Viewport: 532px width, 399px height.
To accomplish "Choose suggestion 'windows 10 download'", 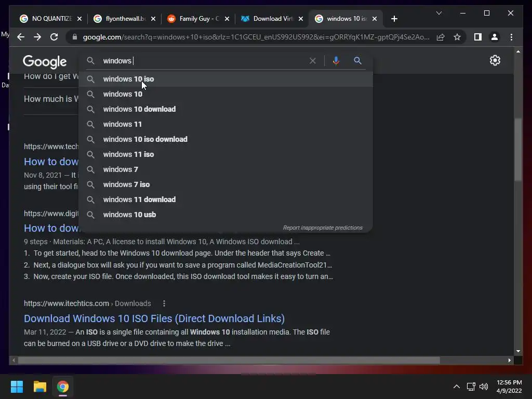I will point(225,109).
